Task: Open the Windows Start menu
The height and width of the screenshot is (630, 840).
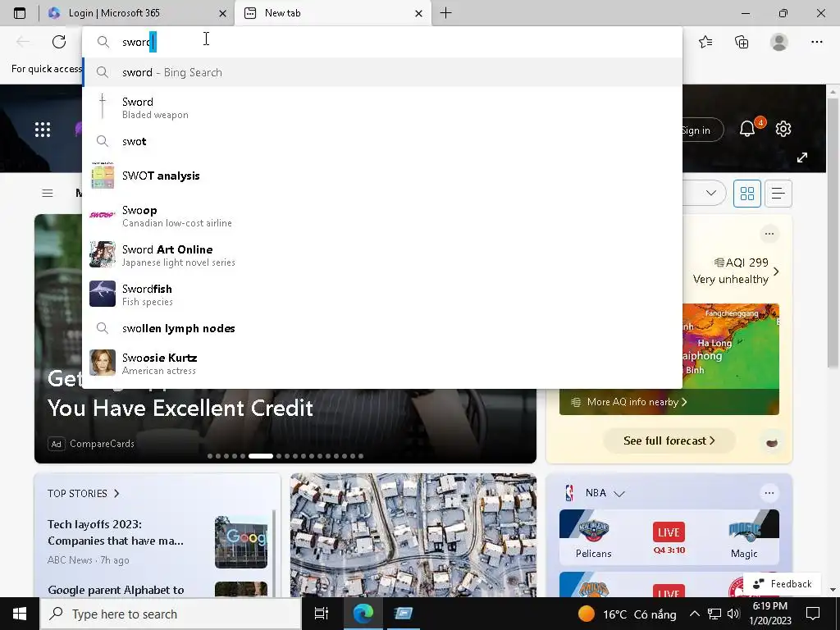Action: 20,614
